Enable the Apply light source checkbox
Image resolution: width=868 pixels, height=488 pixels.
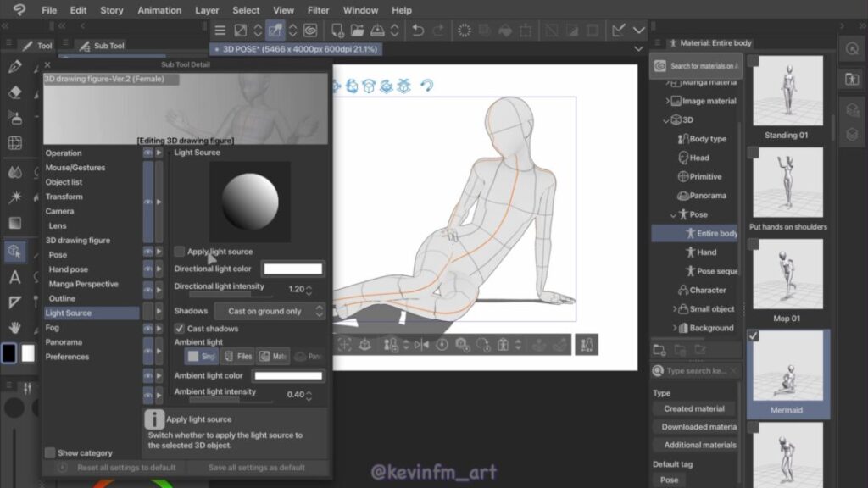pyautogui.click(x=180, y=252)
